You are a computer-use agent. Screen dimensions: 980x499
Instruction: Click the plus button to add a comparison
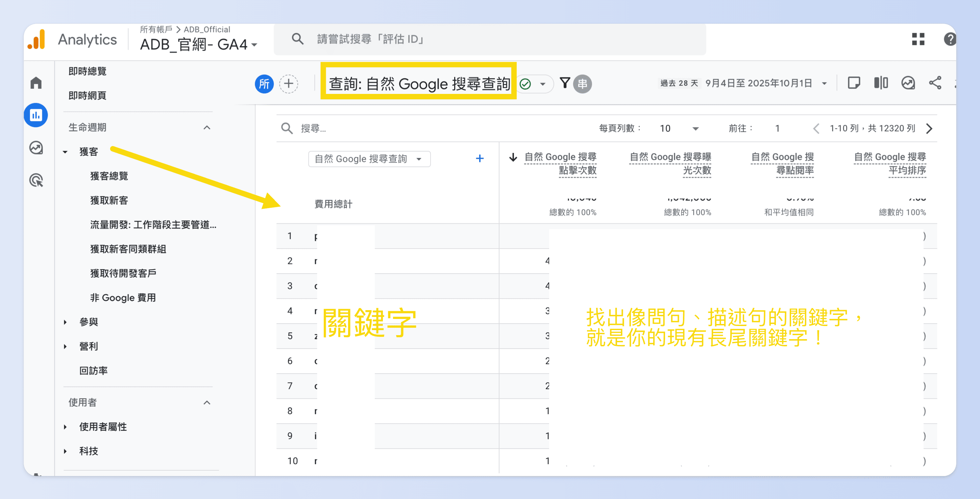click(x=288, y=84)
